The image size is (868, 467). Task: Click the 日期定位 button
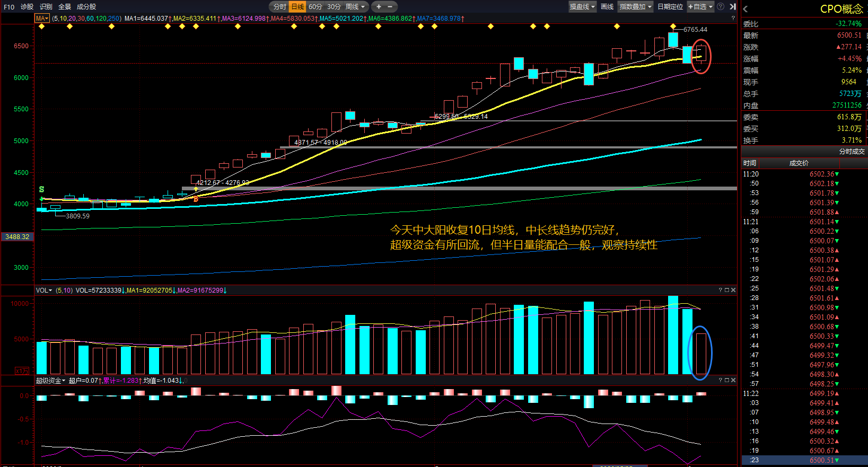[670, 6]
